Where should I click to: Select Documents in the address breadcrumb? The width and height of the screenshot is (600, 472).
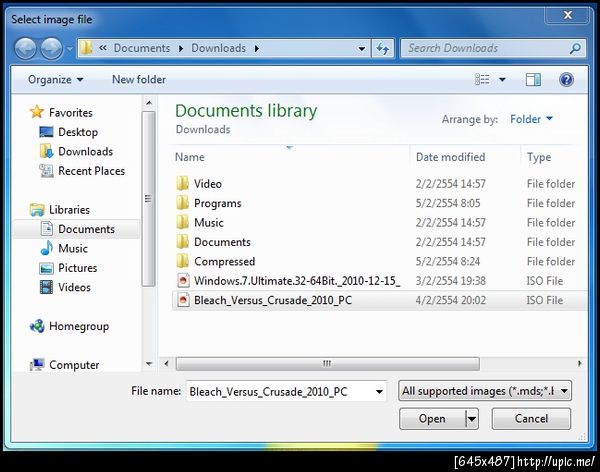click(x=142, y=48)
